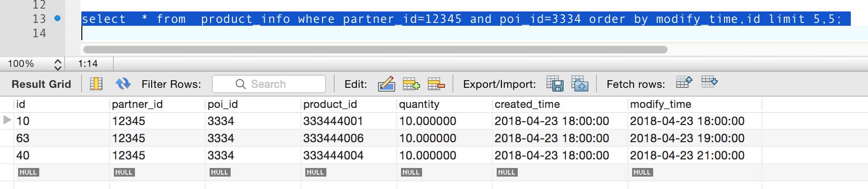868x189 pixels.
Task: Select product_id cell 333444004
Action: tap(349, 156)
